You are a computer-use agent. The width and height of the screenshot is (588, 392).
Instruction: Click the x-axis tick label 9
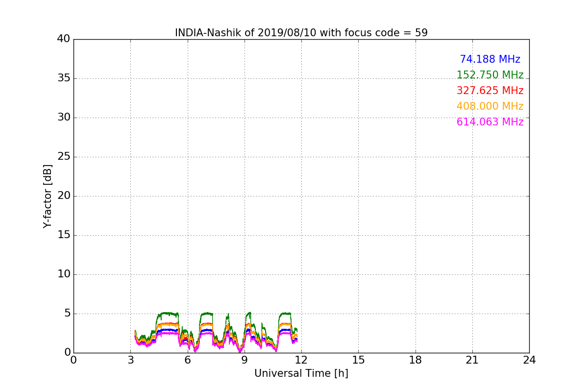[x=245, y=360]
